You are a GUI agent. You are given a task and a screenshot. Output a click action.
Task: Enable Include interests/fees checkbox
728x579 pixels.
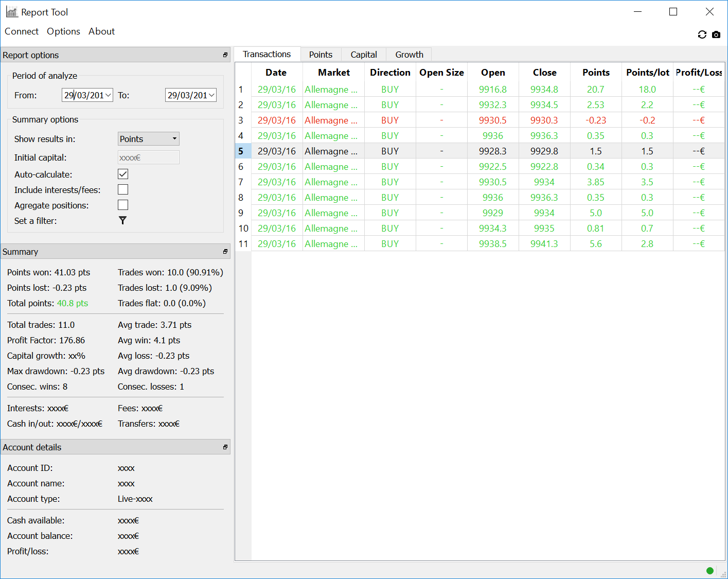coord(123,189)
